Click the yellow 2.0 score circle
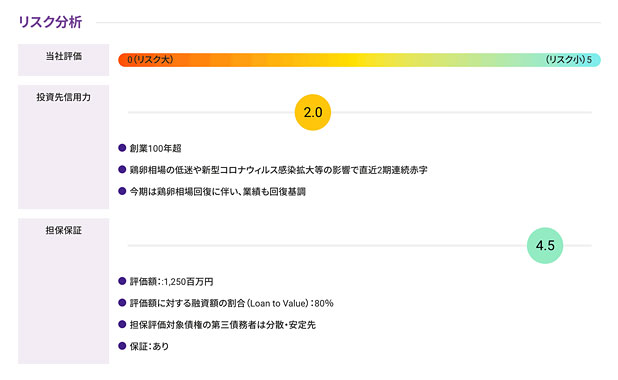 (x=313, y=112)
